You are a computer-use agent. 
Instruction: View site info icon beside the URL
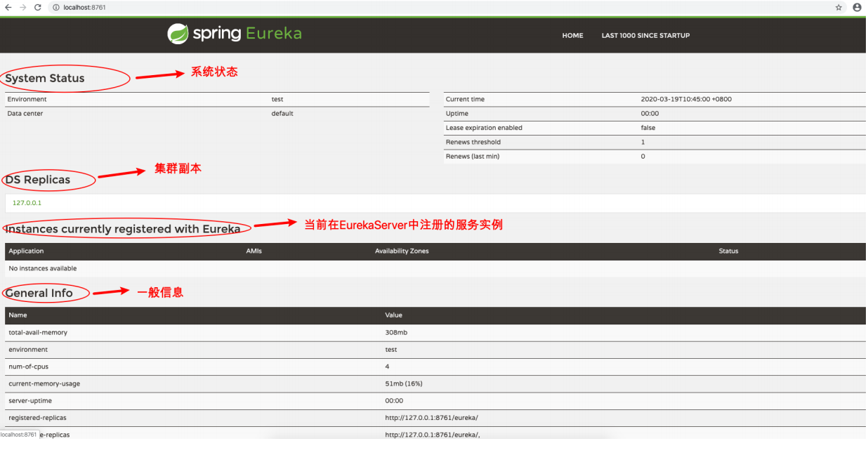click(55, 7)
